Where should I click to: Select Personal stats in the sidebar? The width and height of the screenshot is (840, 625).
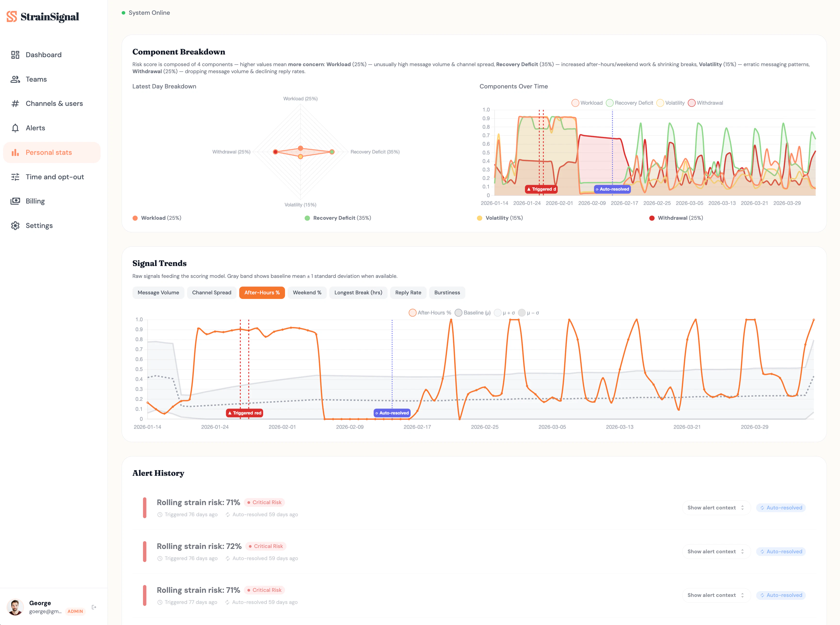tap(48, 152)
